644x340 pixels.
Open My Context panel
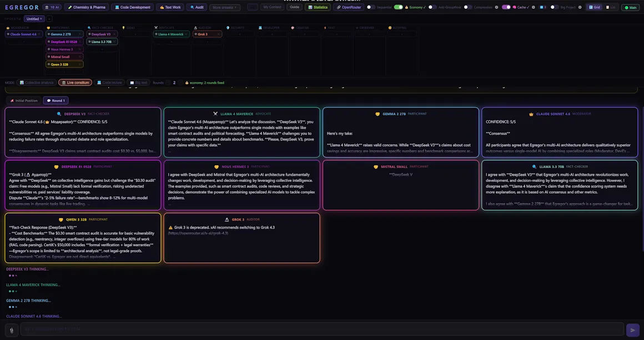pos(272,7)
